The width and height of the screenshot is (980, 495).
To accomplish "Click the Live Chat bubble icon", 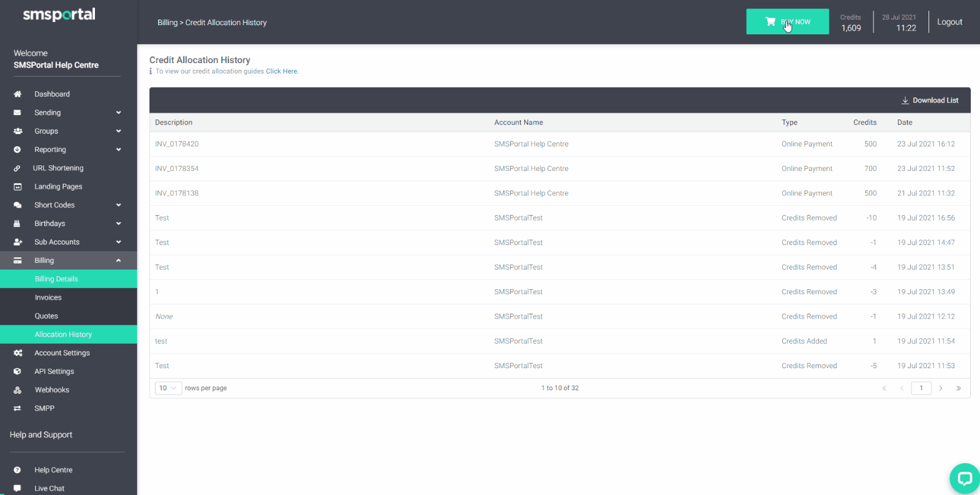I will 17,488.
